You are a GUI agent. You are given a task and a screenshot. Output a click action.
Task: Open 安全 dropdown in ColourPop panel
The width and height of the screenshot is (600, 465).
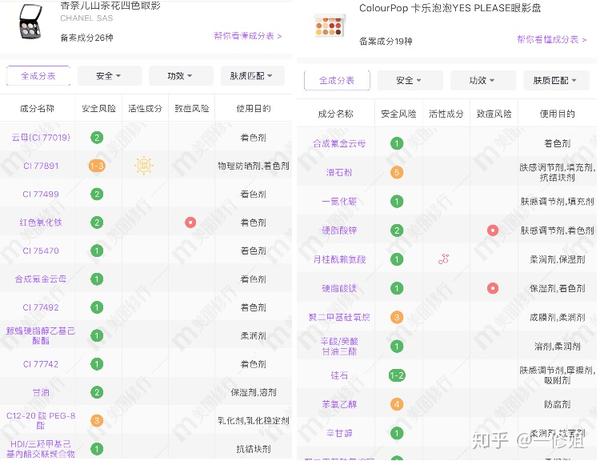click(409, 80)
